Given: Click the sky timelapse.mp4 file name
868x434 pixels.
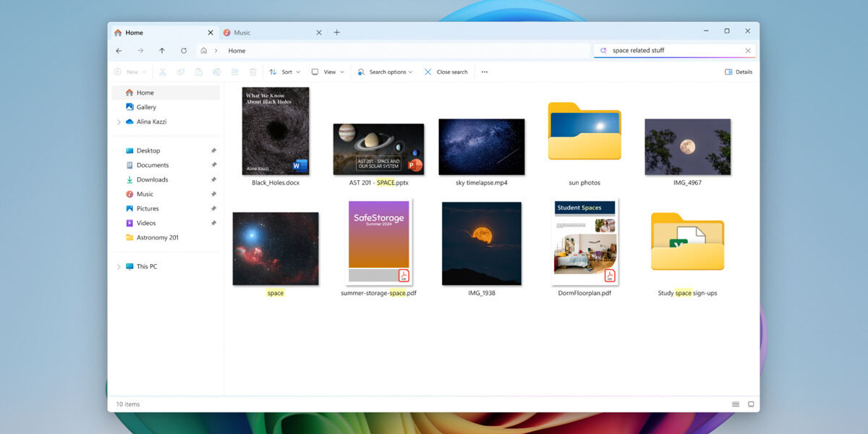Looking at the screenshot, I should click(482, 183).
